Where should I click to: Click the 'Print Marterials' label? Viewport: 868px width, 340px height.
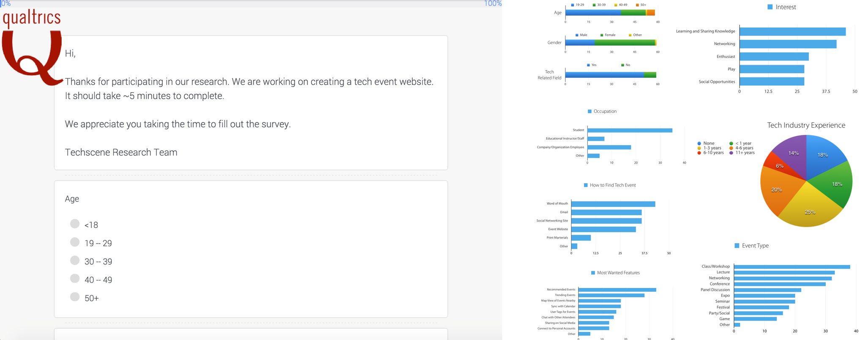(x=557, y=238)
